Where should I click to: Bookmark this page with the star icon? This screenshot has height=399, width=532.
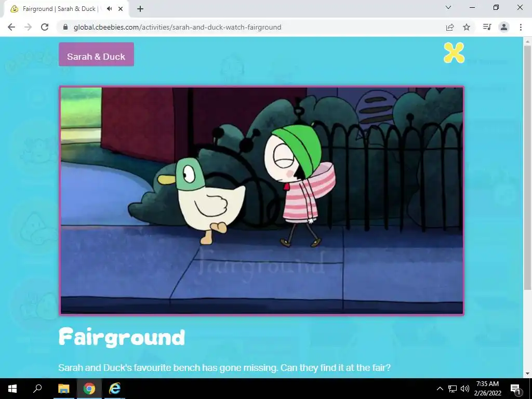point(467,27)
